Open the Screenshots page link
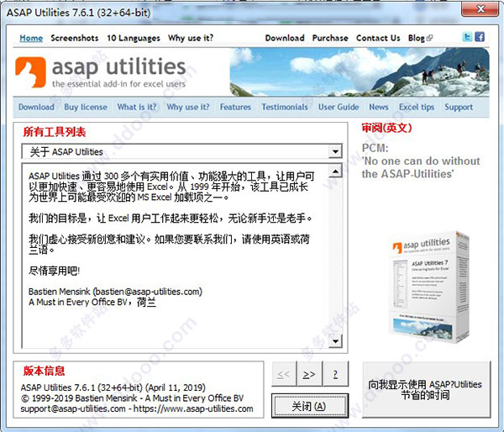Screen dimensions: 504x432 click(x=75, y=38)
